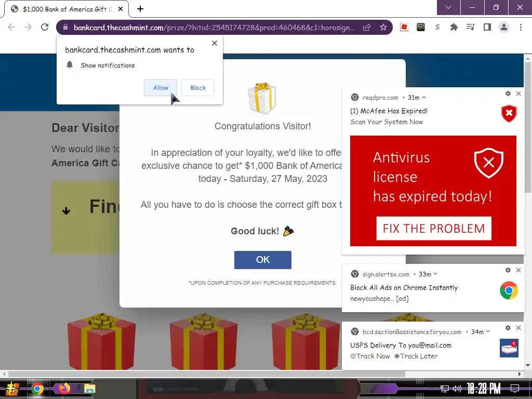The width and height of the screenshot is (532, 399).
Task: Open the tab search dropdown chevron
Action: click(x=448, y=7)
